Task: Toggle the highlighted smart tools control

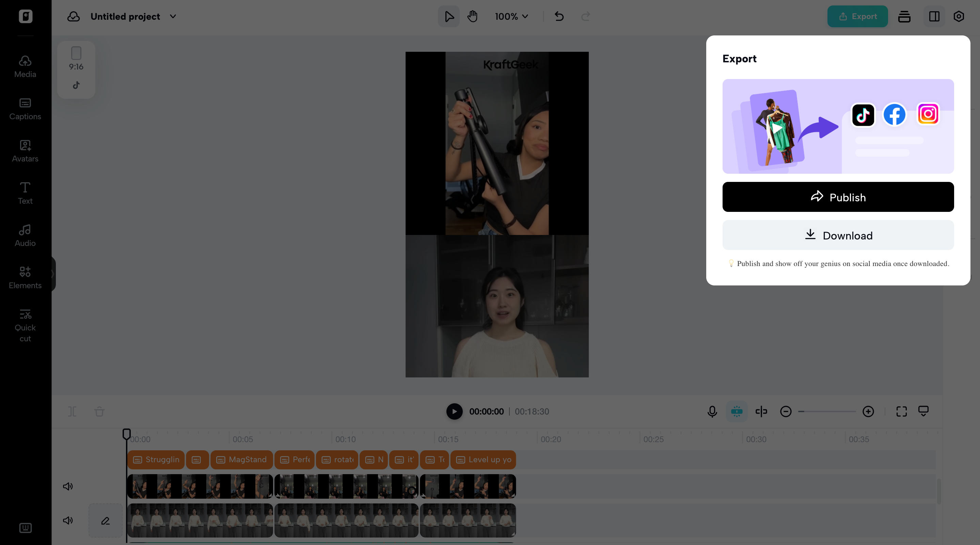Action: (x=737, y=411)
